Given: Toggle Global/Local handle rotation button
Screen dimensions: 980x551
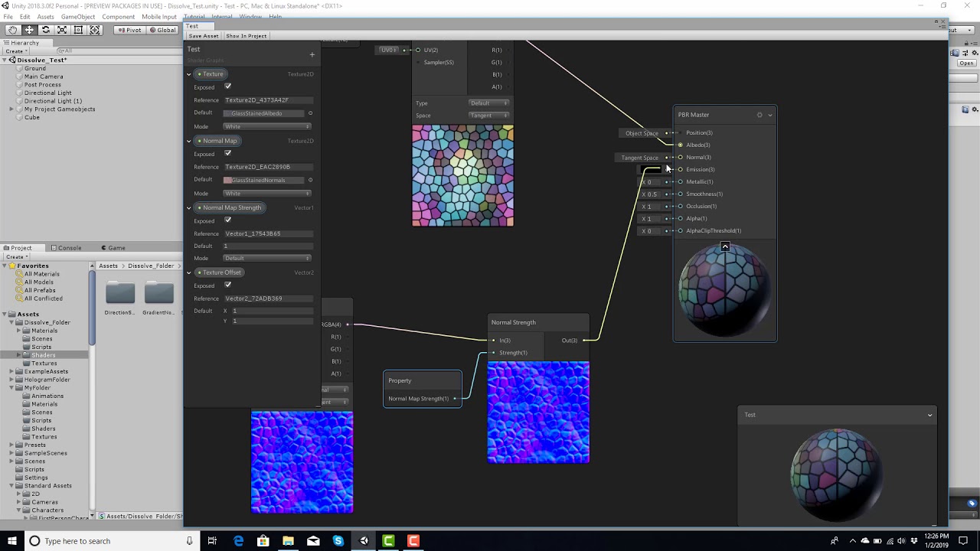Looking at the screenshot, I should [x=162, y=30].
